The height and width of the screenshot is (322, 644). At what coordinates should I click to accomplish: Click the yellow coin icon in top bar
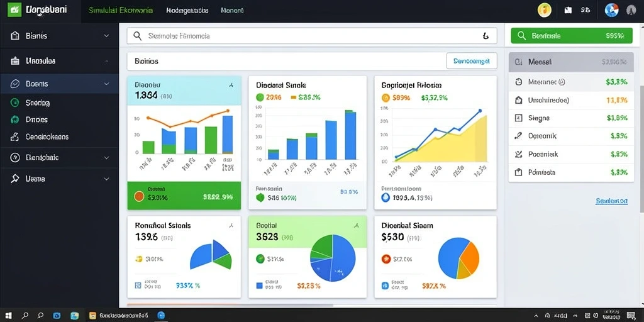pos(545,10)
